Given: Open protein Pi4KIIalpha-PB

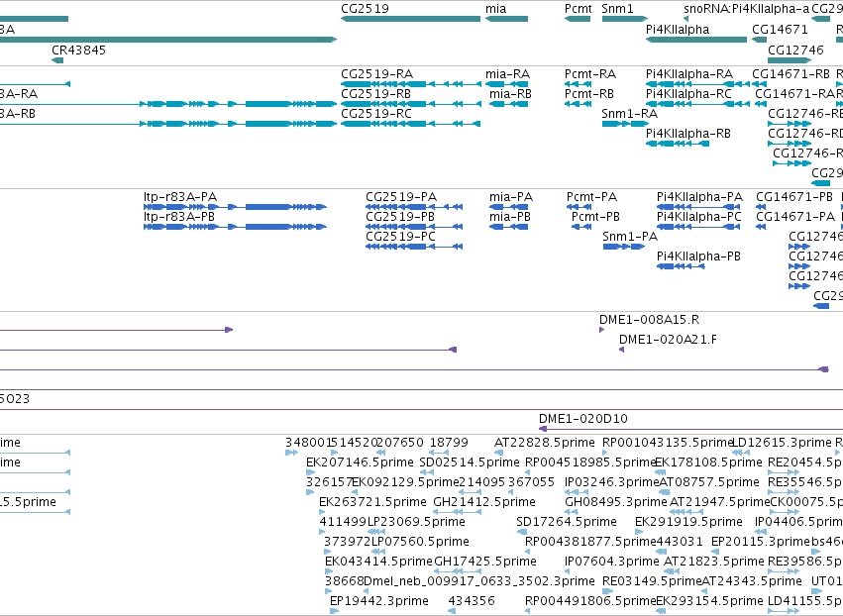Looking at the screenshot, I should click(698, 257).
